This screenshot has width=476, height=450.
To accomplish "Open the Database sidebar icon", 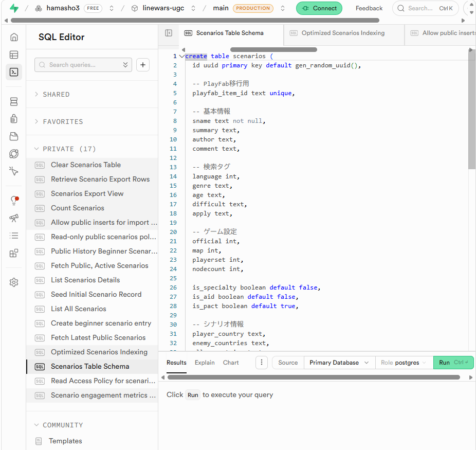I will (x=14, y=102).
